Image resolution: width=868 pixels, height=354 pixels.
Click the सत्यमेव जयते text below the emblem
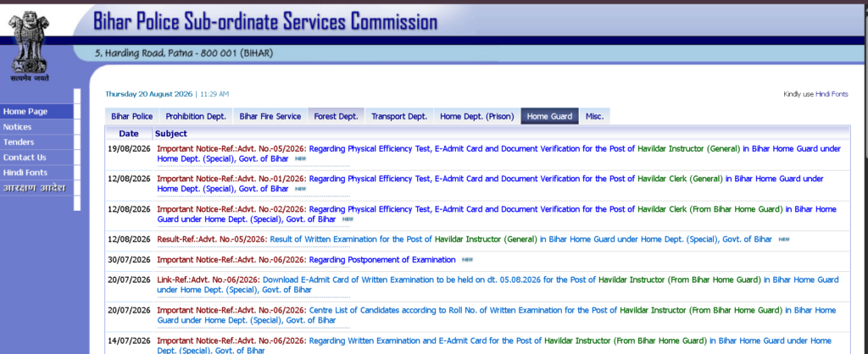(x=30, y=78)
